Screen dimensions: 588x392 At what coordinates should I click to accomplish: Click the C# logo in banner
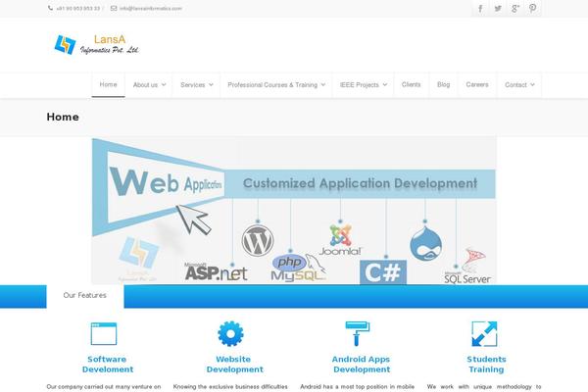383,272
